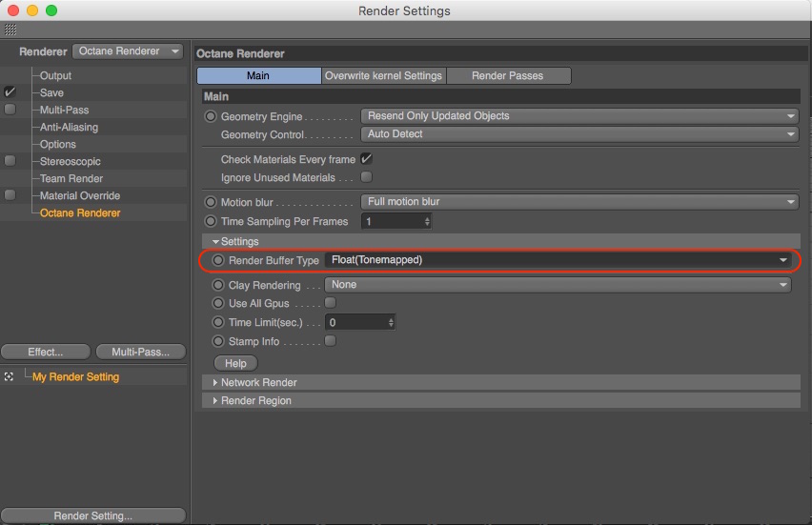Open the Motion blur dropdown
812x525 pixels.
pyautogui.click(x=579, y=201)
